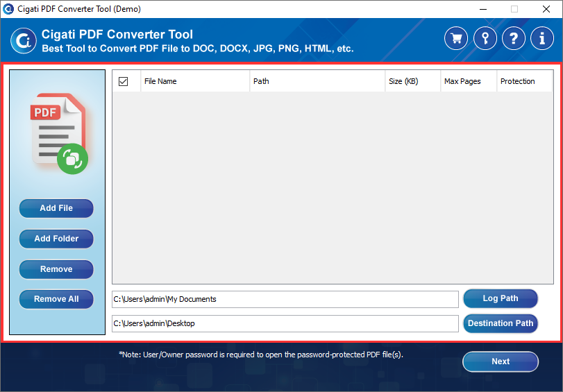
Task: Click the Remove button
Action: [x=56, y=269]
